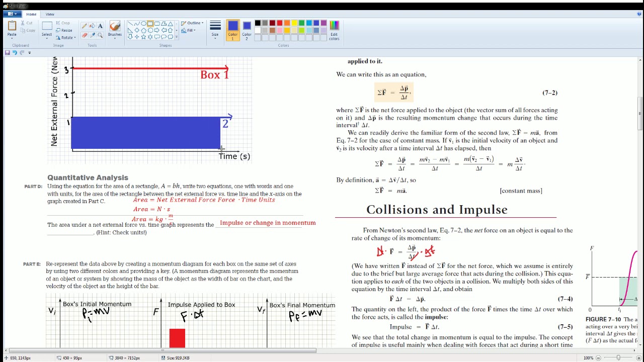Pick the black color swatch
This screenshot has width=644, height=362.
(x=258, y=23)
